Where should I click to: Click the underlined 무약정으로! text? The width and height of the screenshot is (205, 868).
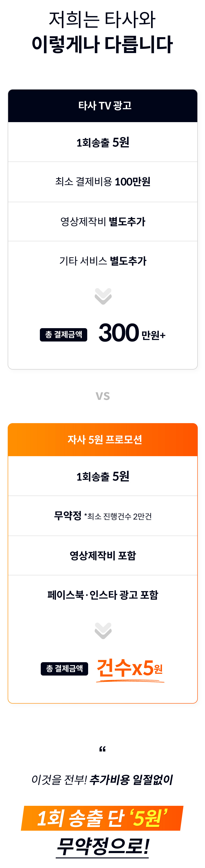103,847
